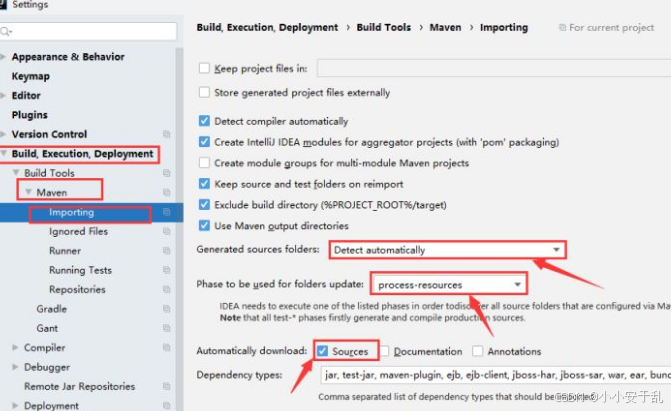Check Store generated project files externally
671x411 pixels.
coord(204,92)
